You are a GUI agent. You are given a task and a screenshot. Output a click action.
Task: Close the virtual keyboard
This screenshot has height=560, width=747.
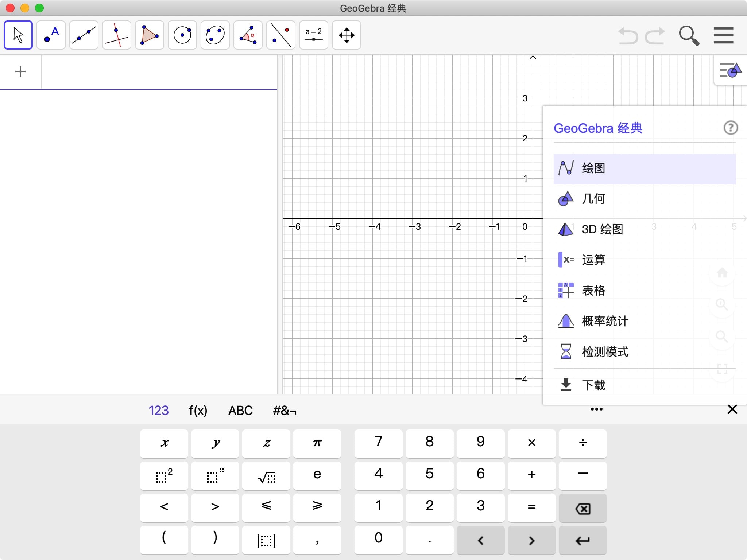732,409
